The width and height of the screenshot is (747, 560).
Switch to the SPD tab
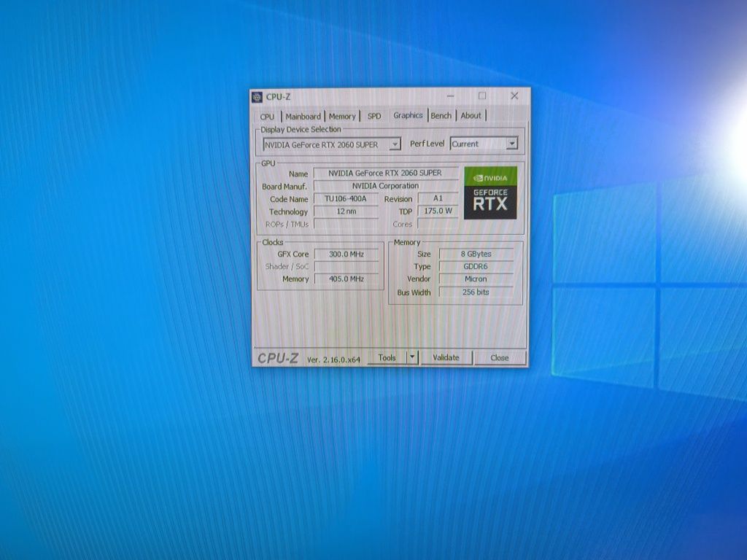point(374,116)
